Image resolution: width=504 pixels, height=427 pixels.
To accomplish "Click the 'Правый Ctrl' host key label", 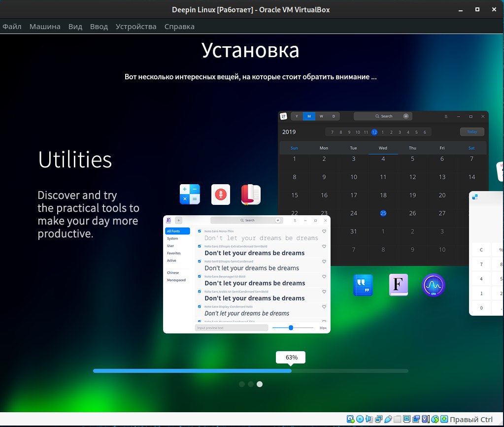I will [471, 419].
